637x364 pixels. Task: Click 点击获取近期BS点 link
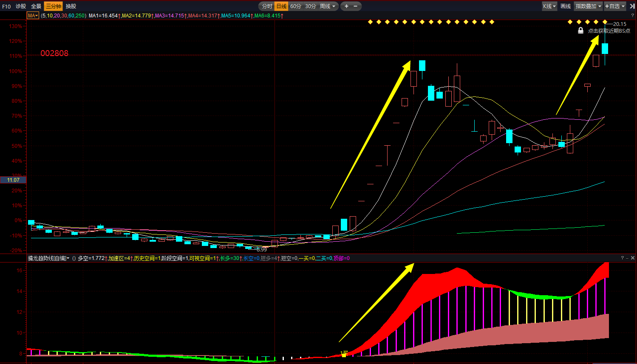point(609,31)
